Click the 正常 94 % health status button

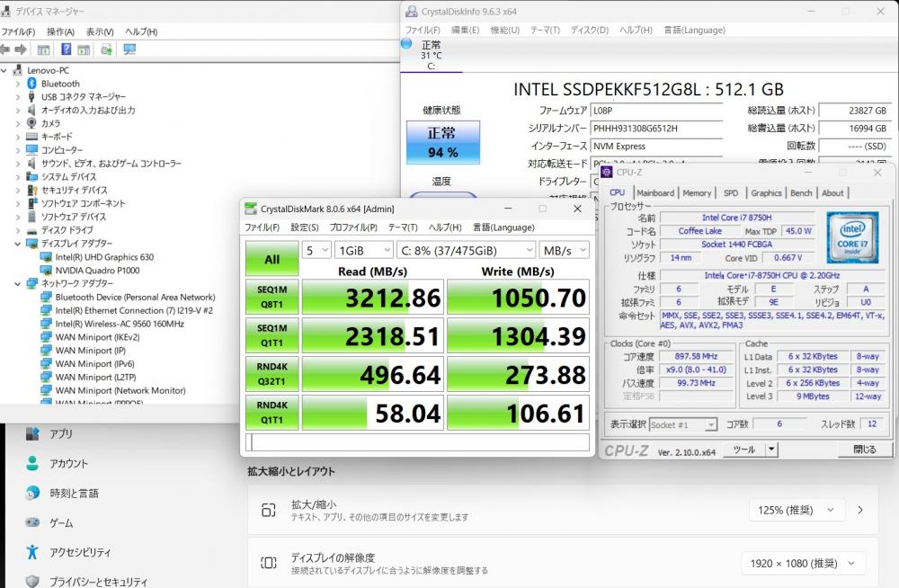(x=442, y=142)
